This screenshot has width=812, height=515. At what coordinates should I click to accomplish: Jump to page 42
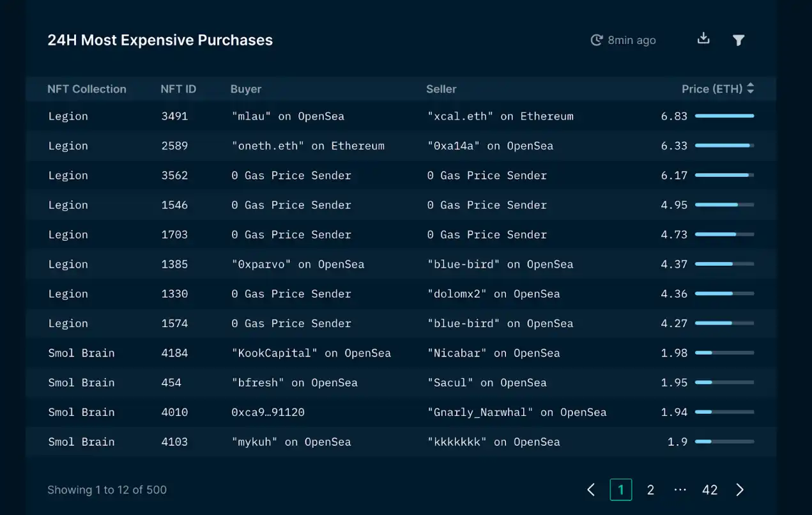710,490
